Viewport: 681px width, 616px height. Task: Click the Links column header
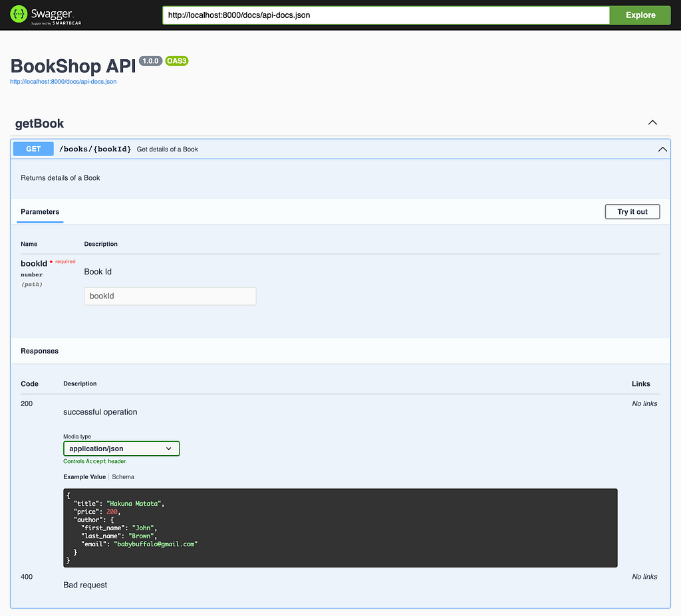[x=641, y=383]
